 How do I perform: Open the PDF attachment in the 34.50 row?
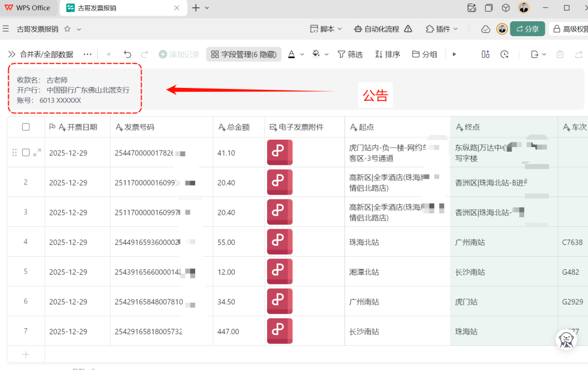(x=280, y=301)
